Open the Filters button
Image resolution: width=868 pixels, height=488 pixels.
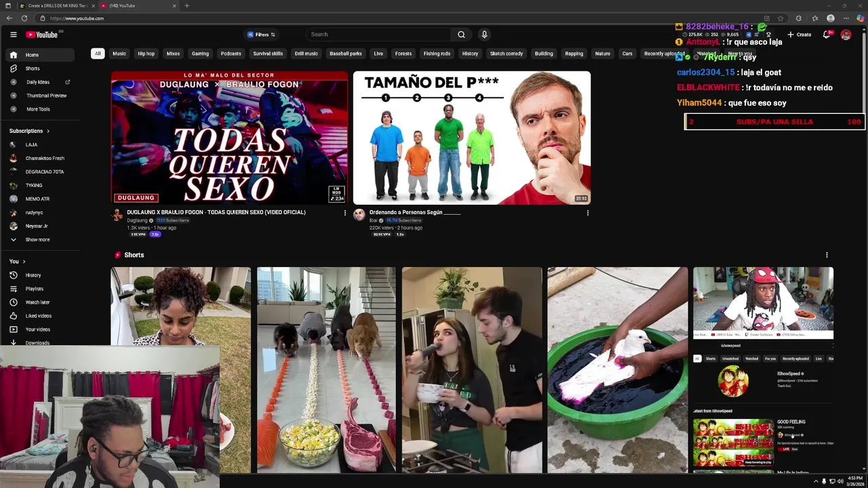pos(261,35)
